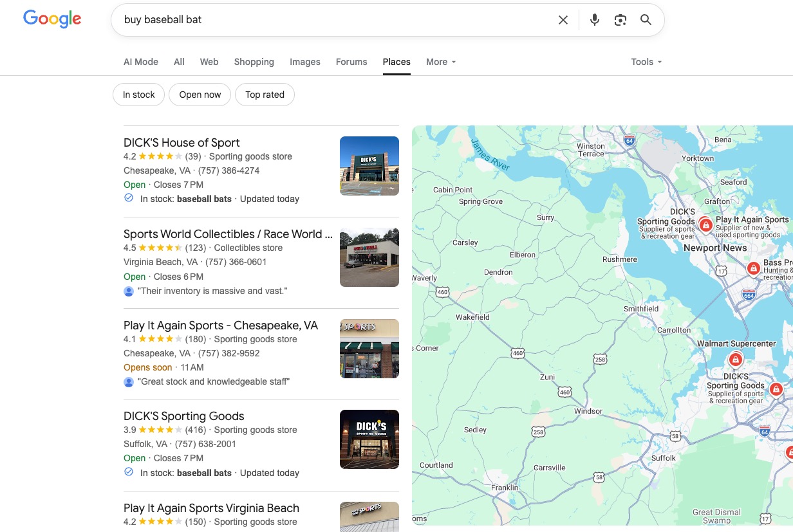The width and height of the screenshot is (793, 532).
Task: Click the magnifying glass search button
Action: (646, 20)
